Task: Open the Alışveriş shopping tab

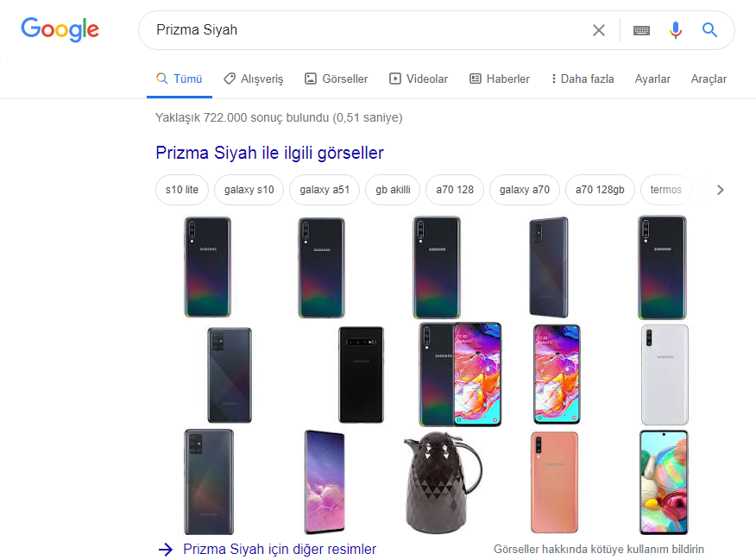Action: pyautogui.click(x=254, y=79)
